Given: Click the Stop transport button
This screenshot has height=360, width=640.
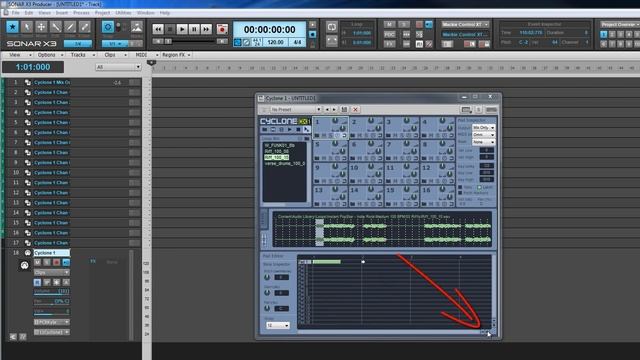Looking at the screenshot, I should pyautogui.click(x=170, y=29).
